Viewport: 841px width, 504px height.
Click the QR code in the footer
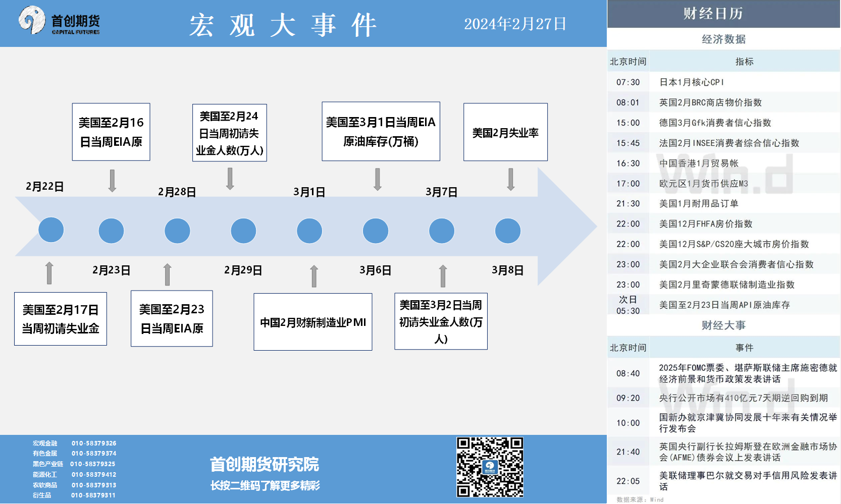(x=490, y=467)
